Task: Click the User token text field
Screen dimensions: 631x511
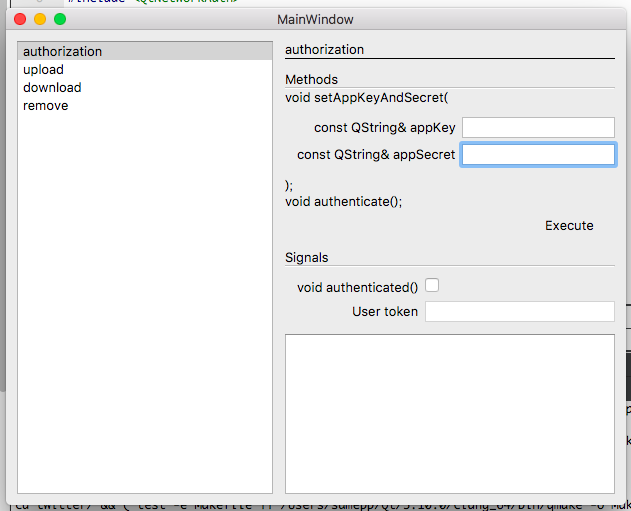Action: tap(519, 312)
